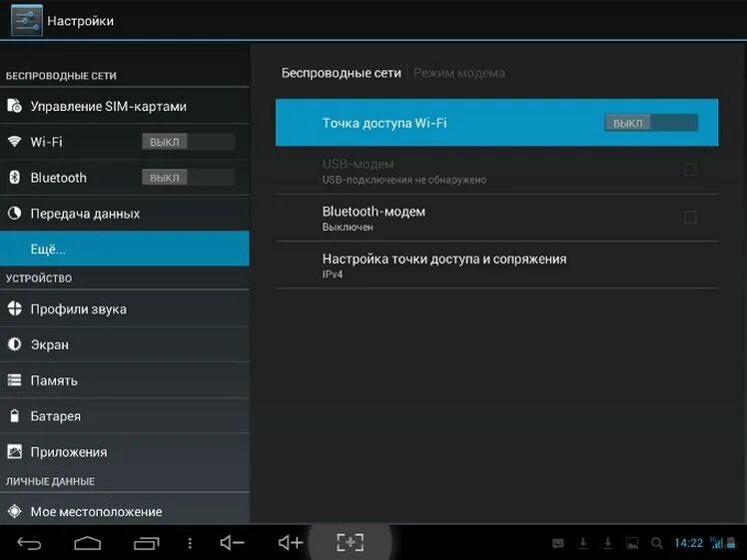Open SIM card management icon
The height and width of the screenshot is (560, 747).
point(14,105)
